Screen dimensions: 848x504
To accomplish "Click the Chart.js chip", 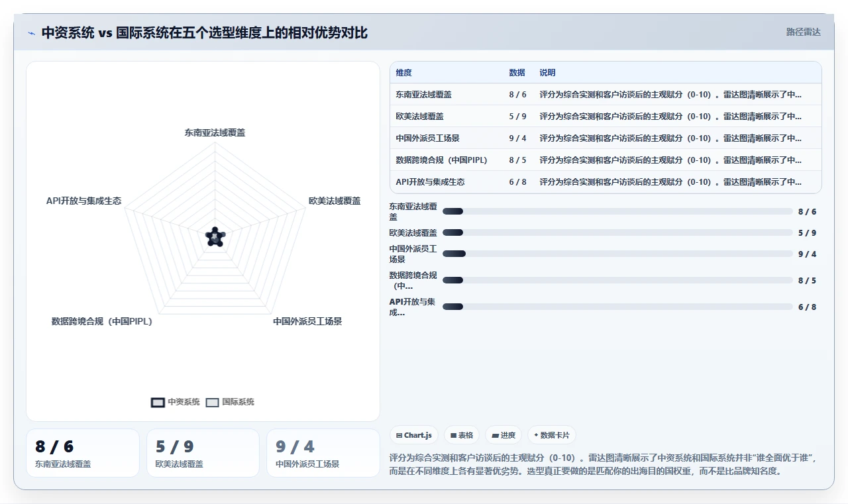I will pyautogui.click(x=413, y=435).
